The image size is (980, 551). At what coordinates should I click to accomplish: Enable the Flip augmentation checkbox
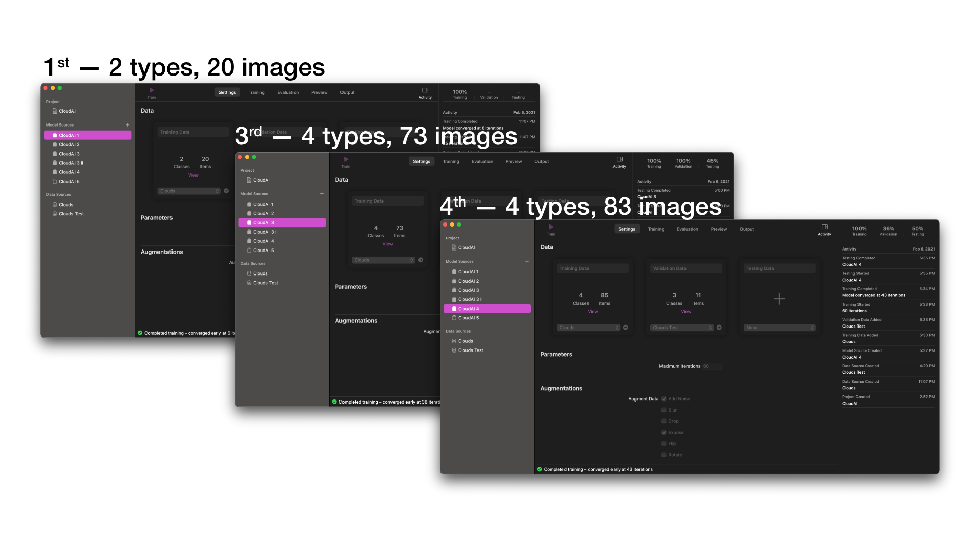[664, 444]
